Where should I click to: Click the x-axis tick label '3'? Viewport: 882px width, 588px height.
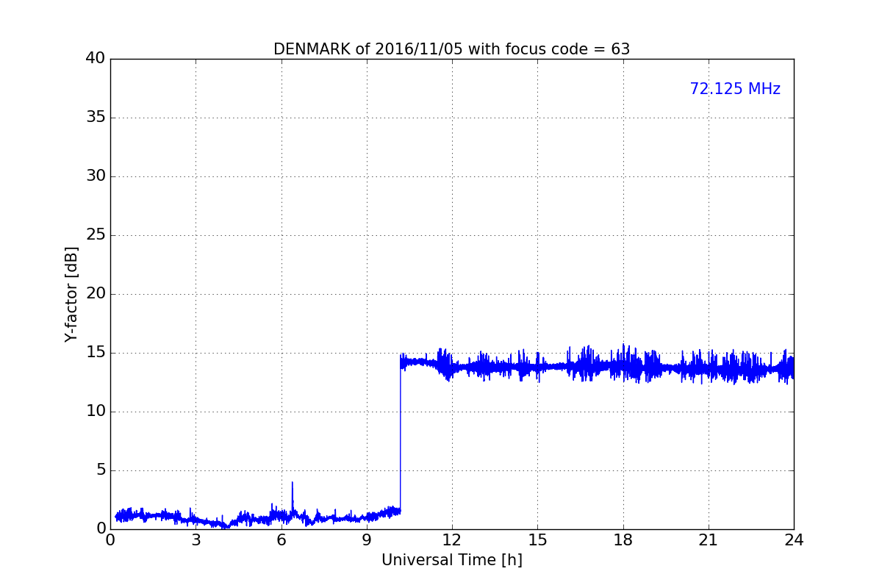pyautogui.click(x=196, y=540)
